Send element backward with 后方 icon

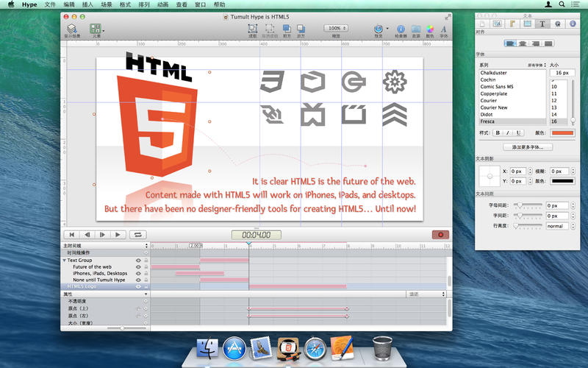pyautogui.click(x=301, y=29)
